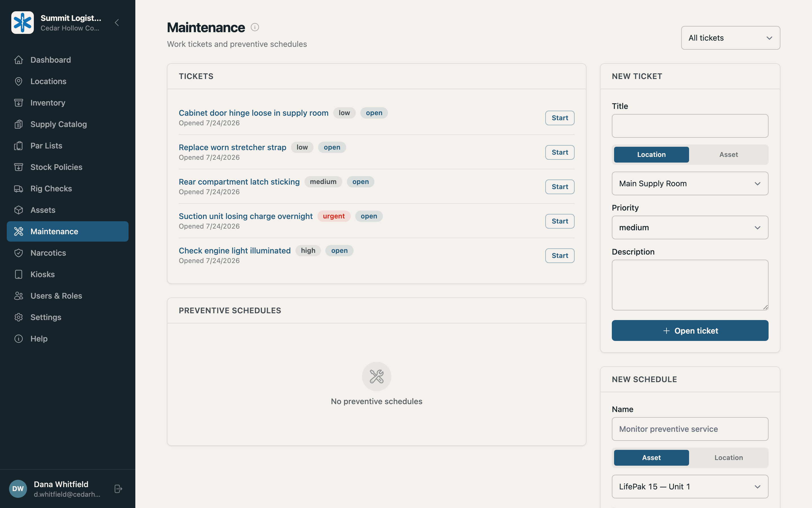Click the Summit Logistics star-of-life logo

click(x=23, y=23)
